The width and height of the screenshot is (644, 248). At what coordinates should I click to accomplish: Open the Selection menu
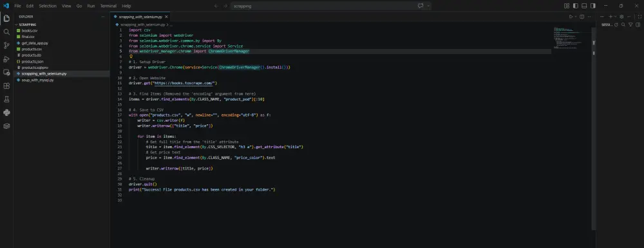tap(48, 6)
